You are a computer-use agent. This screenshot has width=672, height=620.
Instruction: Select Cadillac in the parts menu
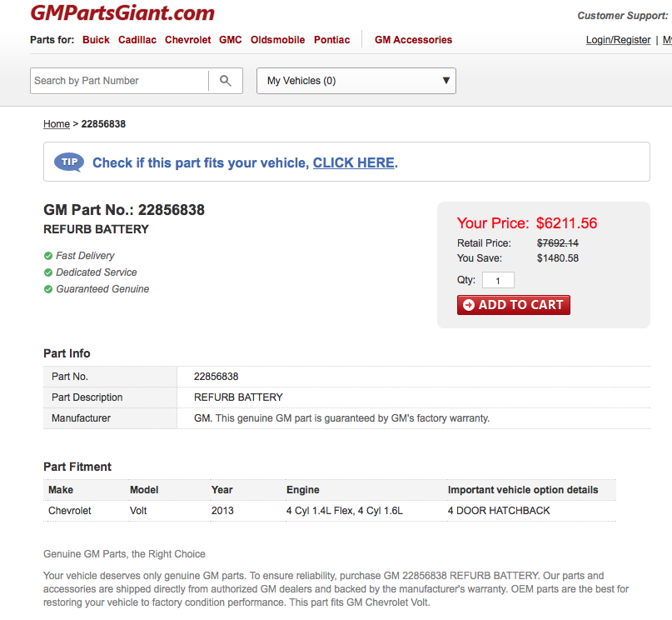tap(137, 40)
